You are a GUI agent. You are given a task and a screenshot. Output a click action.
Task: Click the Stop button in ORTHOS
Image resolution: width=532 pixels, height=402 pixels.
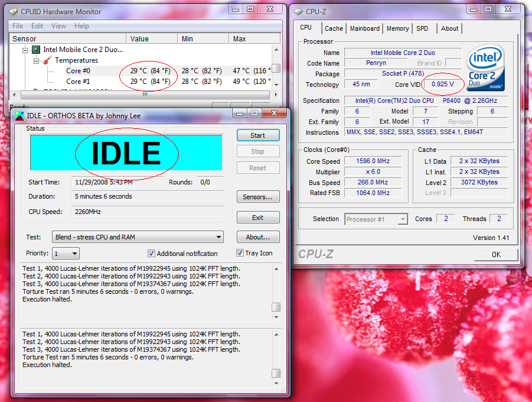coord(258,151)
